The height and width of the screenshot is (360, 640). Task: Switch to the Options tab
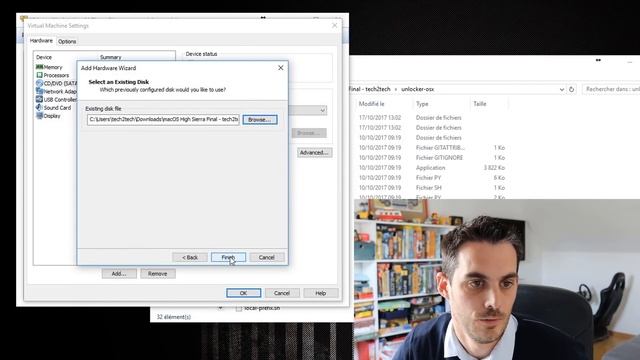tap(67, 41)
